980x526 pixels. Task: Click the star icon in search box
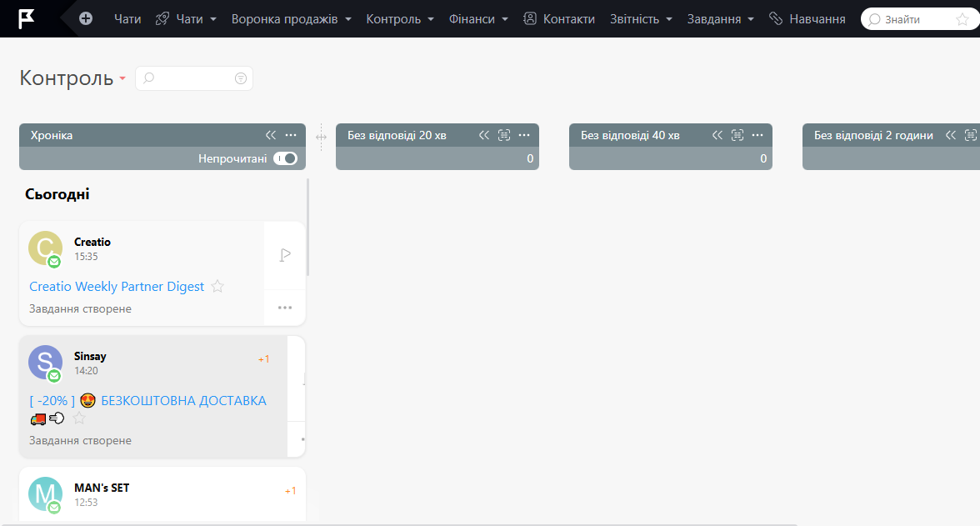[x=962, y=19]
